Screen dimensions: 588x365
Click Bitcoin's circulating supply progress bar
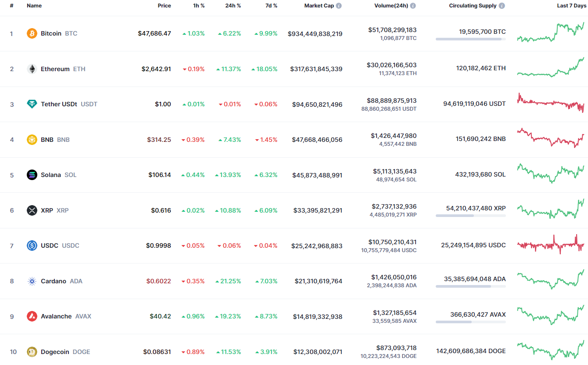(x=470, y=39)
